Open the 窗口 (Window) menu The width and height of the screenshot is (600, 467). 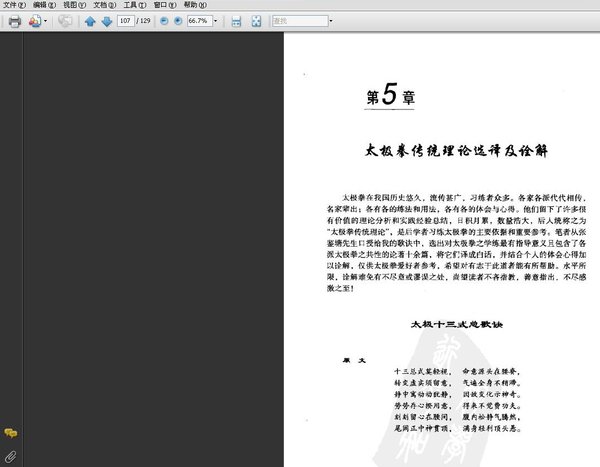pyautogui.click(x=165, y=5)
